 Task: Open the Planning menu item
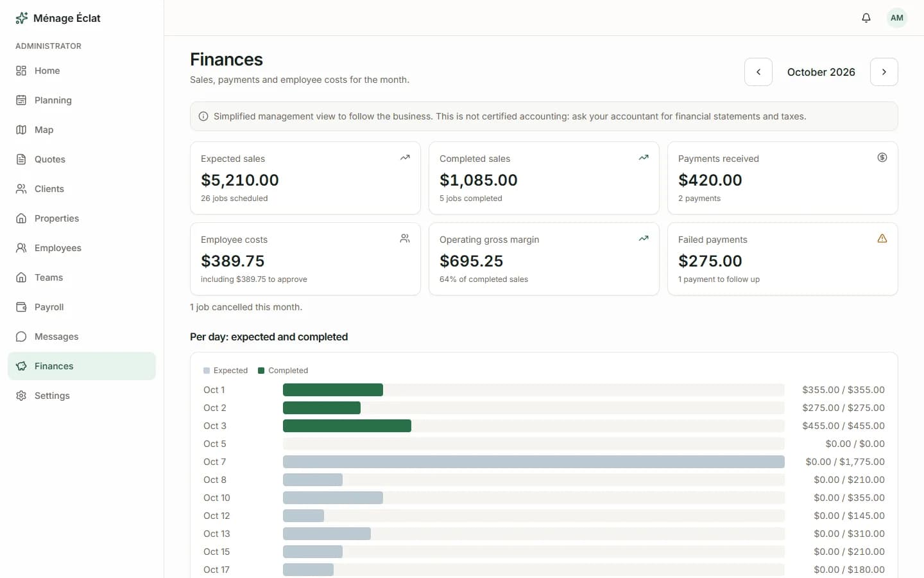[x=81, y=100]
